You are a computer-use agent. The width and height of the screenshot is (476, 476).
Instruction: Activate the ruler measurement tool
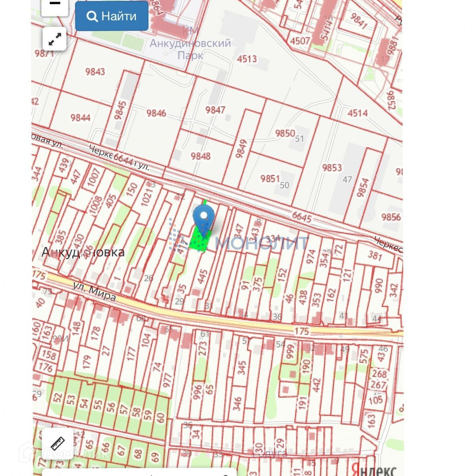click(x=58, y=443)
